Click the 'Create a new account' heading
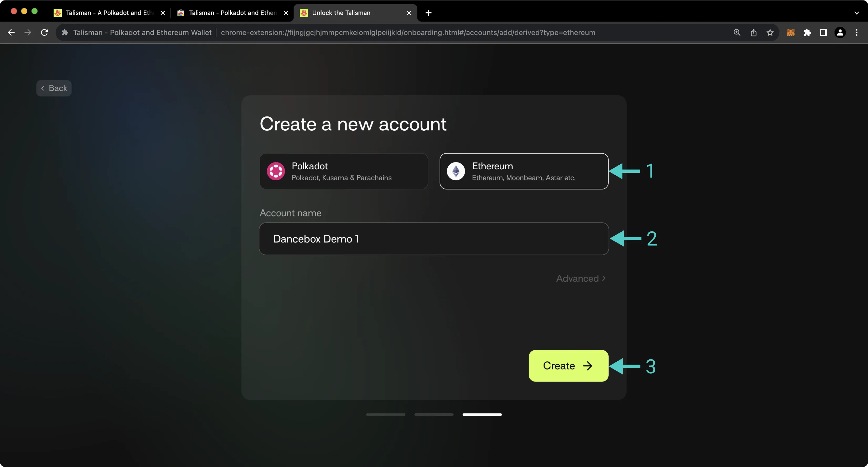The width and height of the screenshot is (868, 467). click(x=353, y=124)
